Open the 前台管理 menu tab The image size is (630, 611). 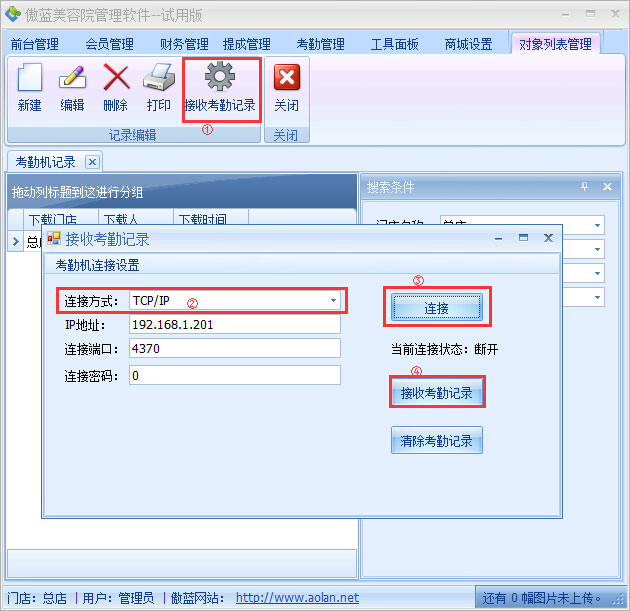tap(35, 44)
